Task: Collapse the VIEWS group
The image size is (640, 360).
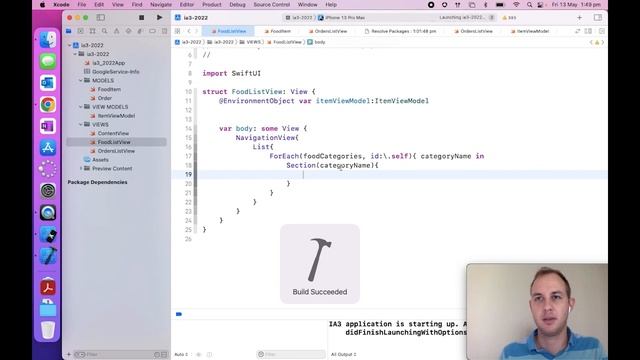Action: click(81, 124)
